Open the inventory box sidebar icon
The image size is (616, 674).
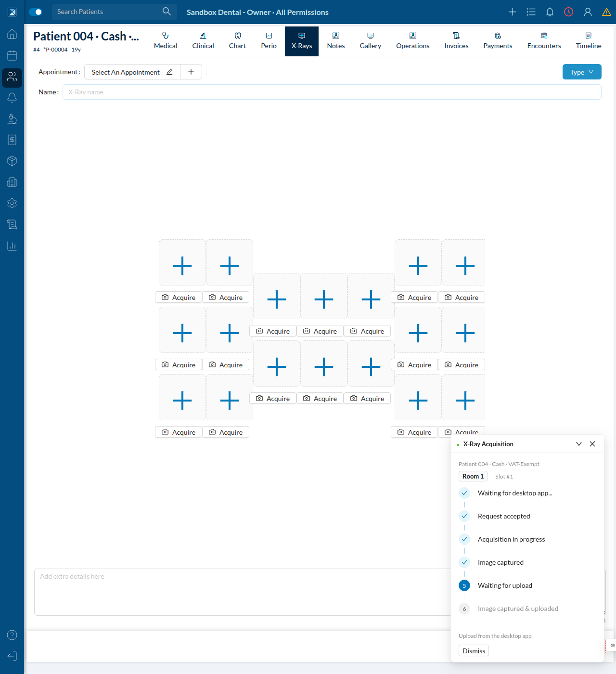[x=12, y=161]
